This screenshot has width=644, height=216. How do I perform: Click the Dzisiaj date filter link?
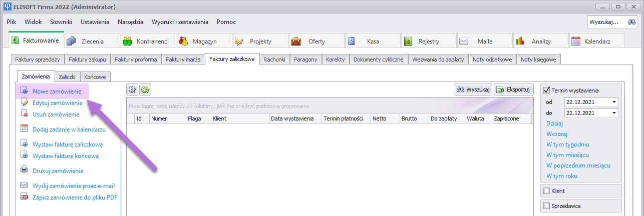(555, 123)
